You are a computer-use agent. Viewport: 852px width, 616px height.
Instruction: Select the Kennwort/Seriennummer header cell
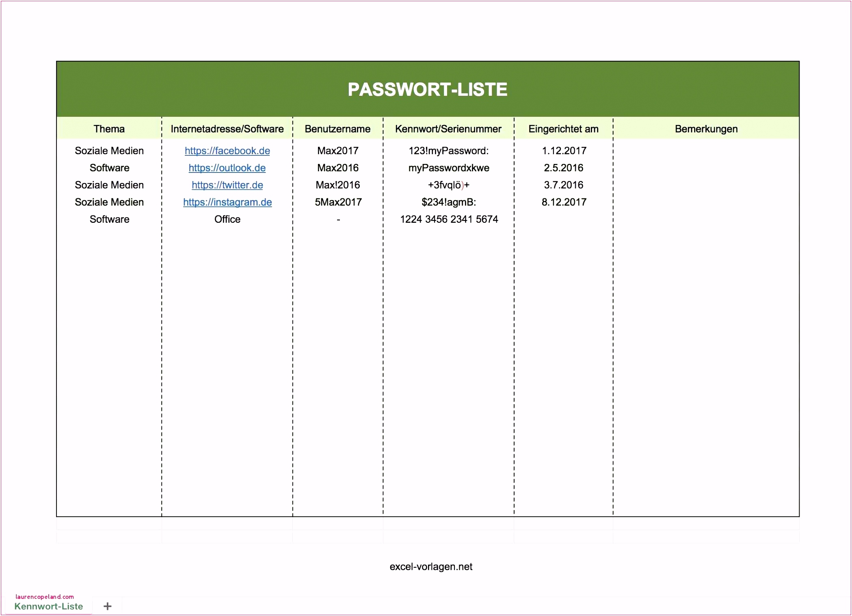pyautogui.click(x=448, y=129)
